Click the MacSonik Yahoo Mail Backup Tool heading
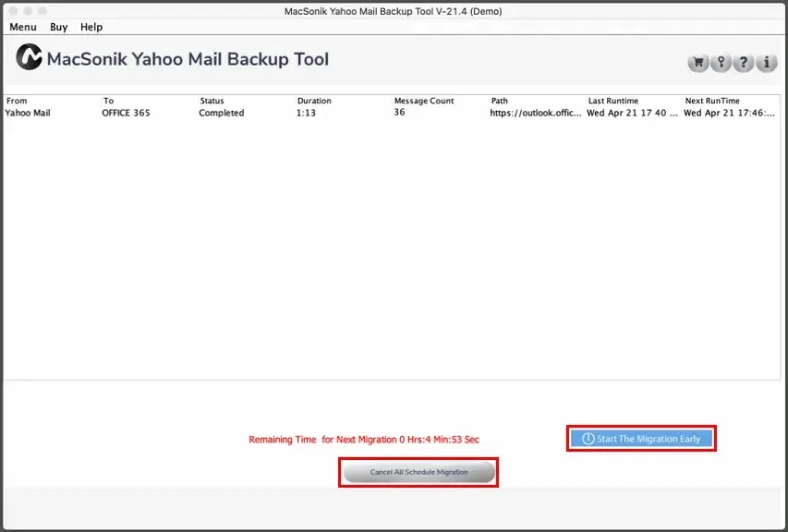Viewport: 788px width, 532px height. click(188, 59)
